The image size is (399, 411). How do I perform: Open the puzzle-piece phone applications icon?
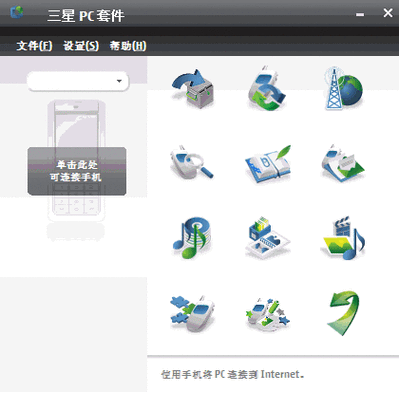point(192,313)
